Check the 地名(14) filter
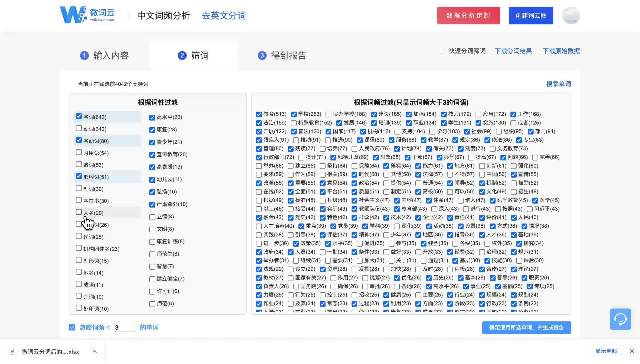 pyautogui.click(x=79, y=272)
